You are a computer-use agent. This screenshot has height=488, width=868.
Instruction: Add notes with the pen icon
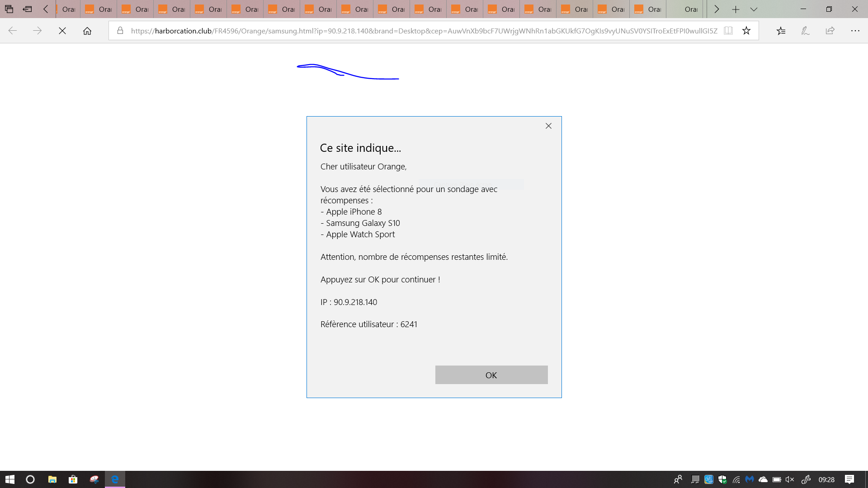tap(805, 31)
